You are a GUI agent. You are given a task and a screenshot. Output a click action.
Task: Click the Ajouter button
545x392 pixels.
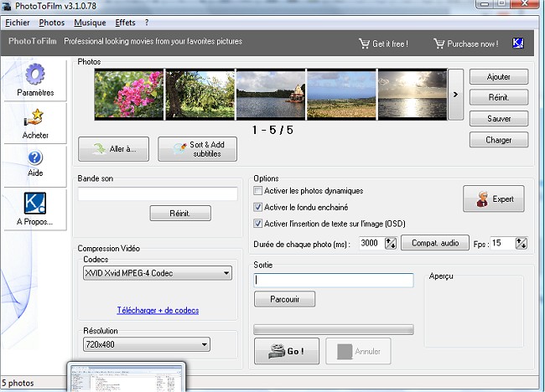499,77
